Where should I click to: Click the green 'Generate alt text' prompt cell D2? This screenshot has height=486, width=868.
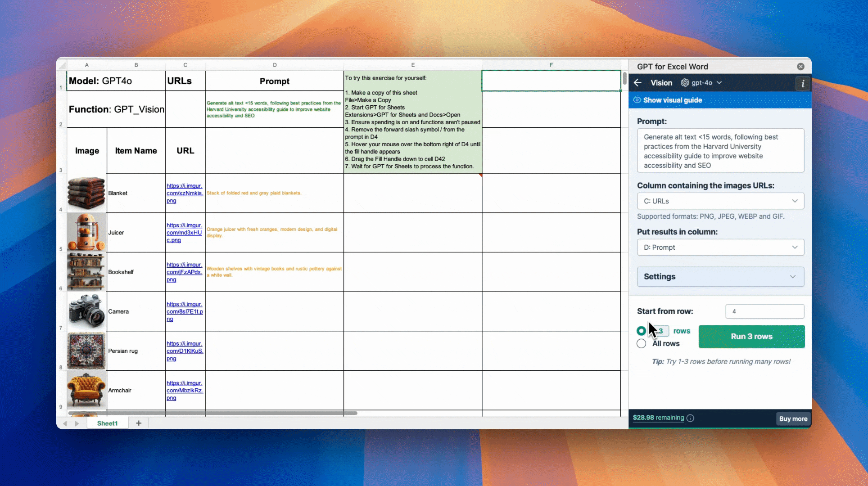(275, 109)
